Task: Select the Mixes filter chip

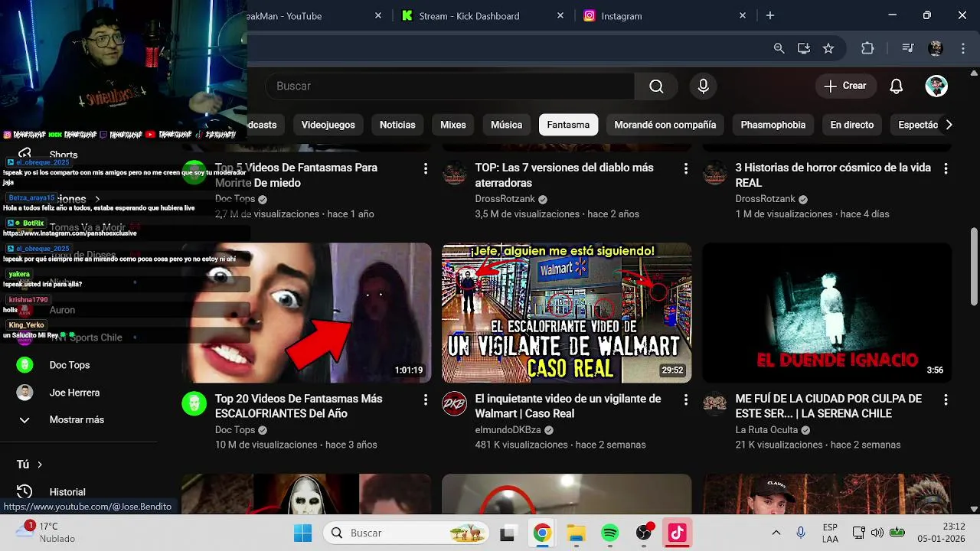Action: [x=453, y=125]
